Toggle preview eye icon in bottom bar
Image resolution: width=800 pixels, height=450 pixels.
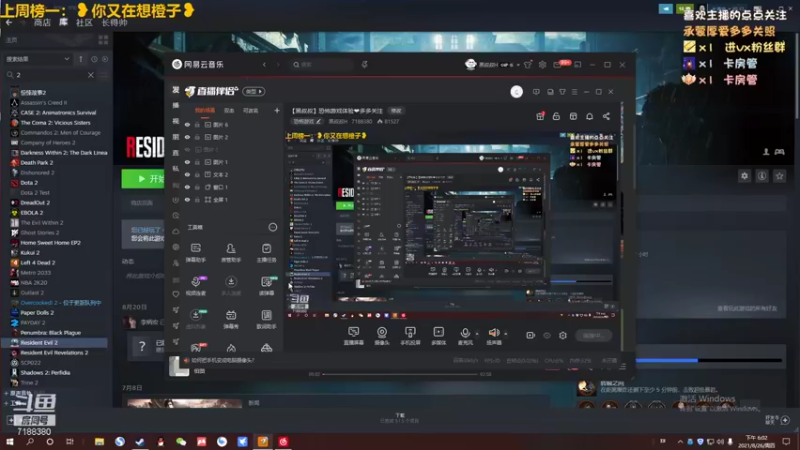tap(547, 336)
